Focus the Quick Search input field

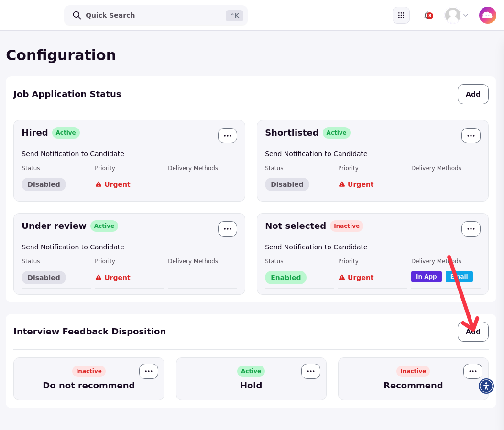click(x=155, y=15)
